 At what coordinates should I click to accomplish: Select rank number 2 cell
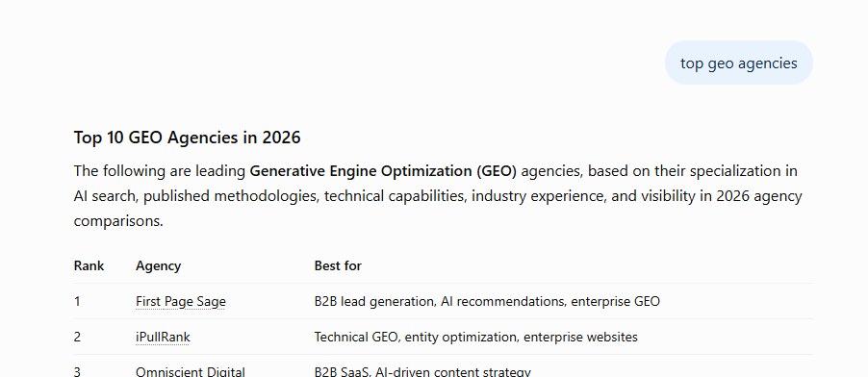pyautogui.click(x=77, y=338)
